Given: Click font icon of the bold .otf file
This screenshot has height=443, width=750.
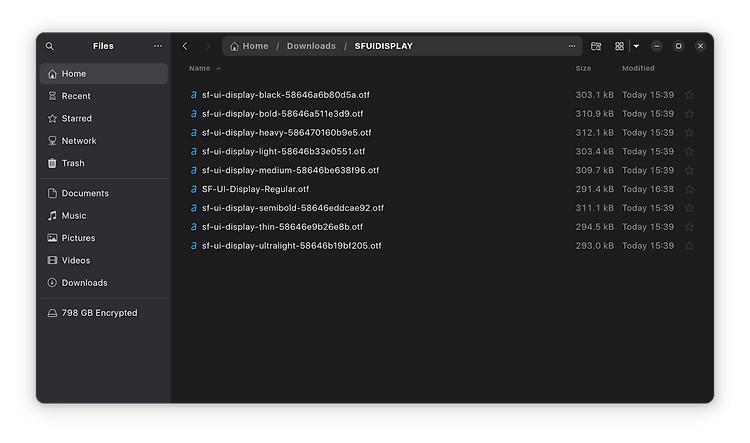Looking at the screenshot, I should (193, 114).
